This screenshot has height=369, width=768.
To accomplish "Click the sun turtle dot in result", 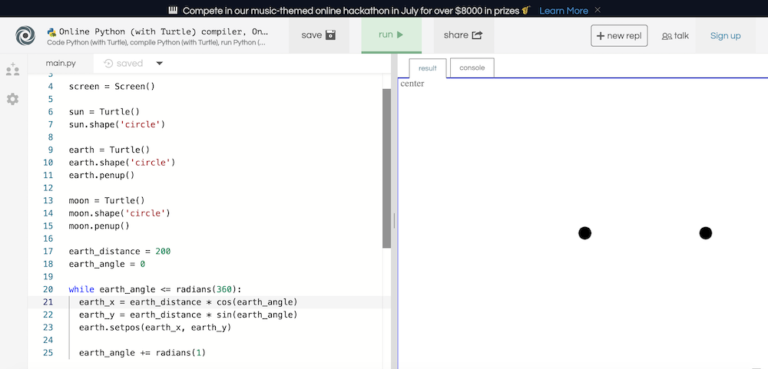I will [585, 233].
